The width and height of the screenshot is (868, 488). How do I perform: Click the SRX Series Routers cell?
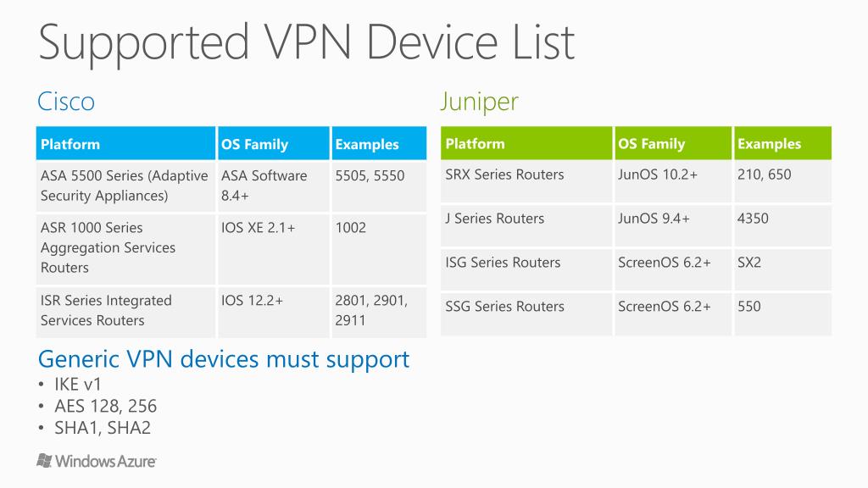[x=526, y=181]
